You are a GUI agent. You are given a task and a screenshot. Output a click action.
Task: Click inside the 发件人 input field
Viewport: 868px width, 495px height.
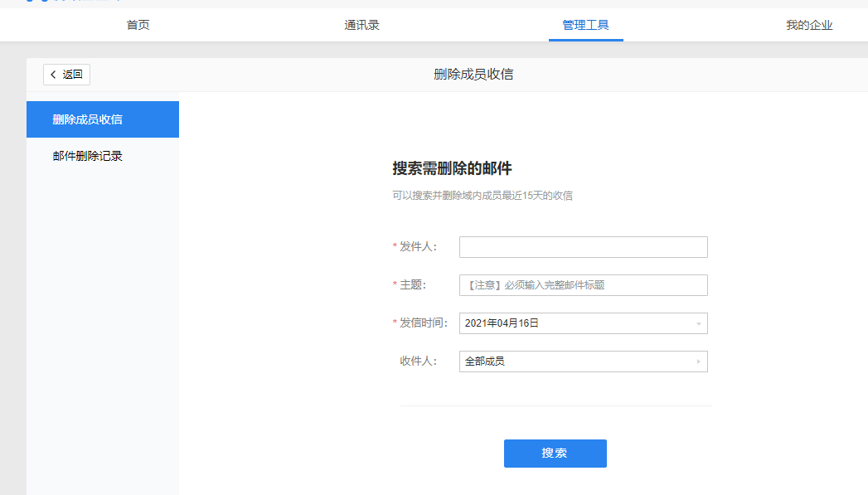coord(584,246)
